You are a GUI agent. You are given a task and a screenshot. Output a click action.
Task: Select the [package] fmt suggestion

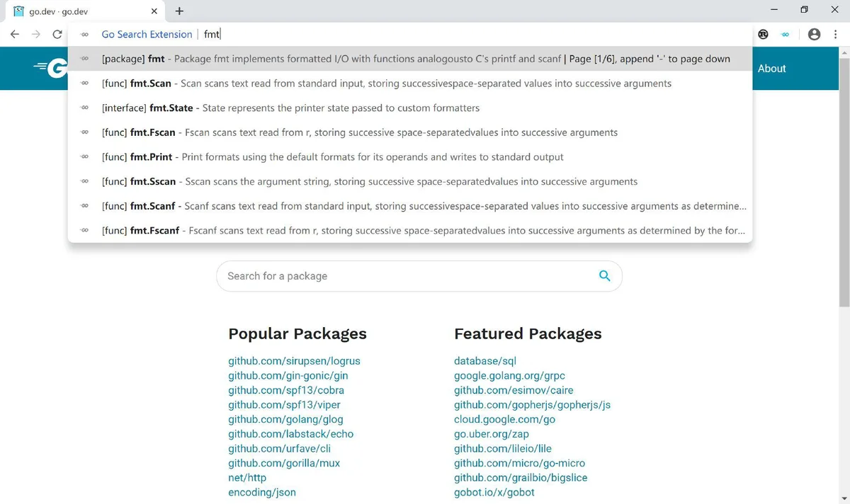point(410,59)
